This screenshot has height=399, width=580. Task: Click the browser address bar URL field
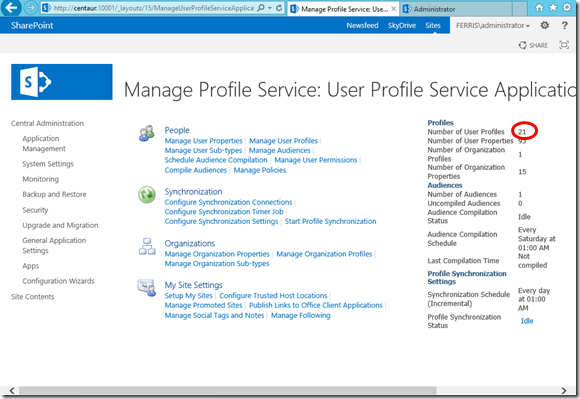tap(154, 8)
